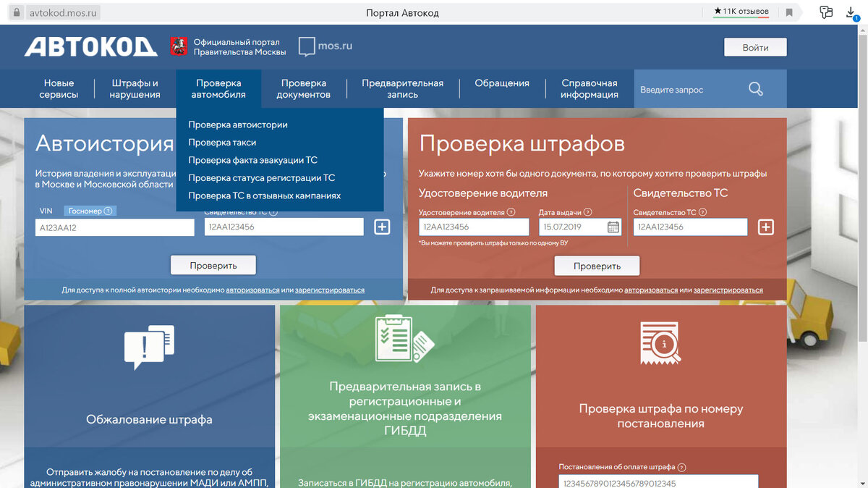
Task: Click the Автокод logo
Action: point(90,47)
